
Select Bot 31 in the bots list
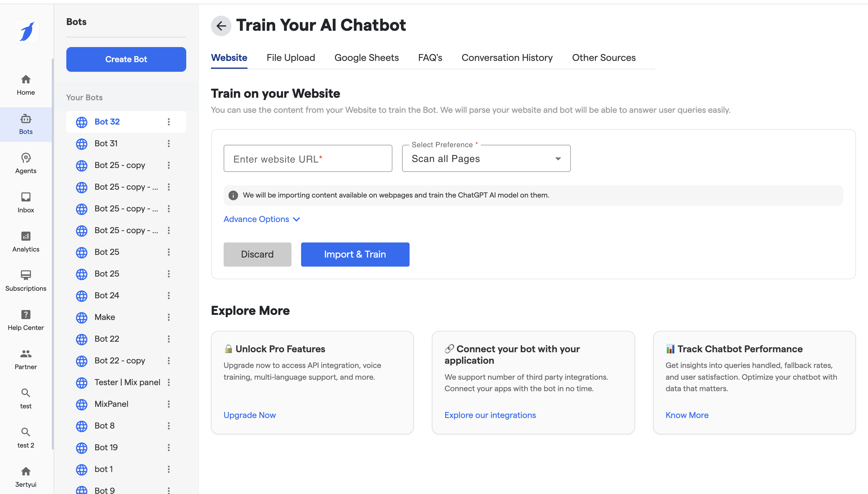(106, 144)
